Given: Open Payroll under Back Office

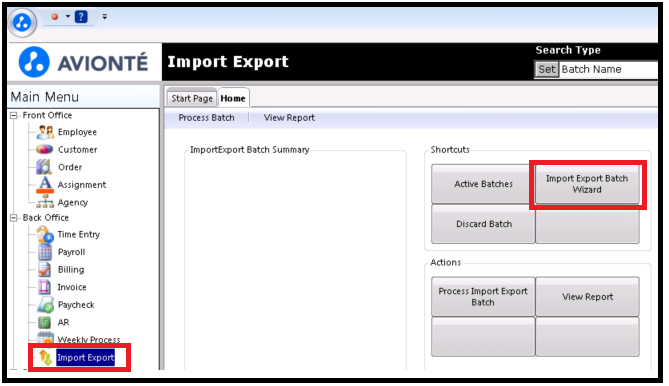Looking at the screenshot, I should point(72,252).
